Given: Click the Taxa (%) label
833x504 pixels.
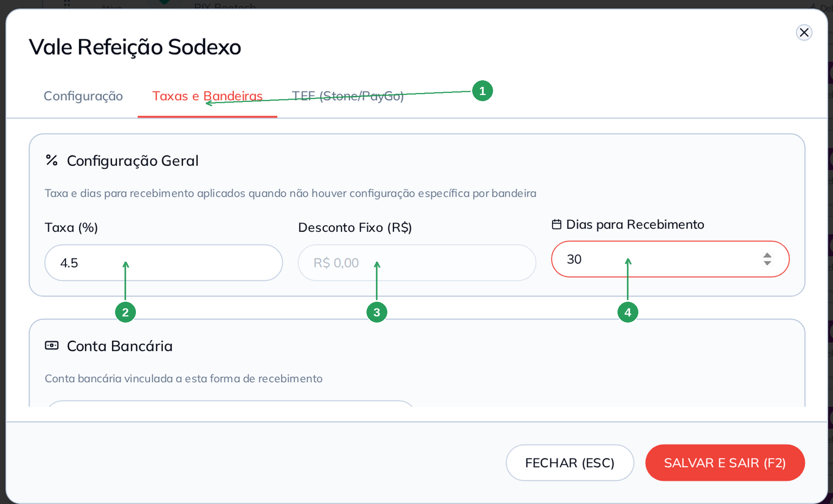Looking at the screenshot, I should (x=71, y=227).
